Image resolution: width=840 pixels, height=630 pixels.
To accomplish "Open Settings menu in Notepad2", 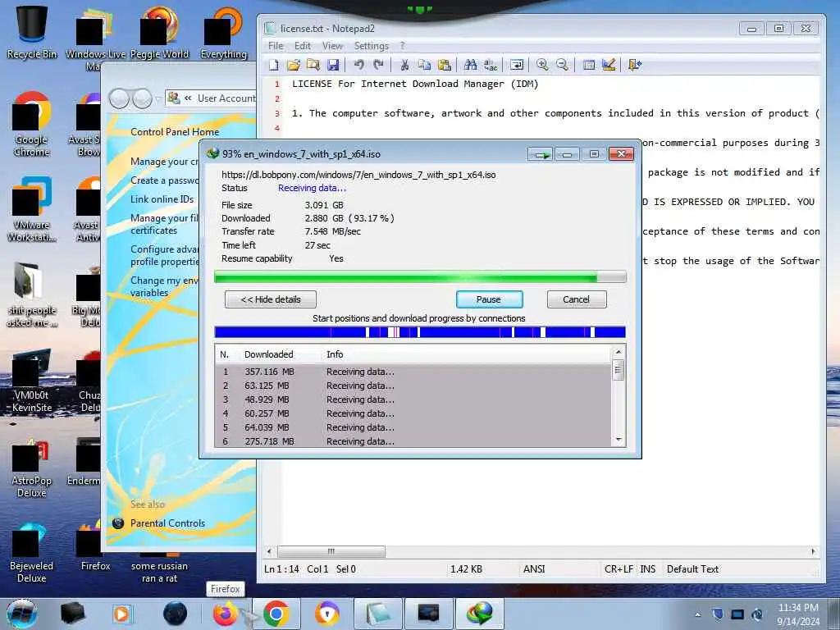I will coord(372,46).
